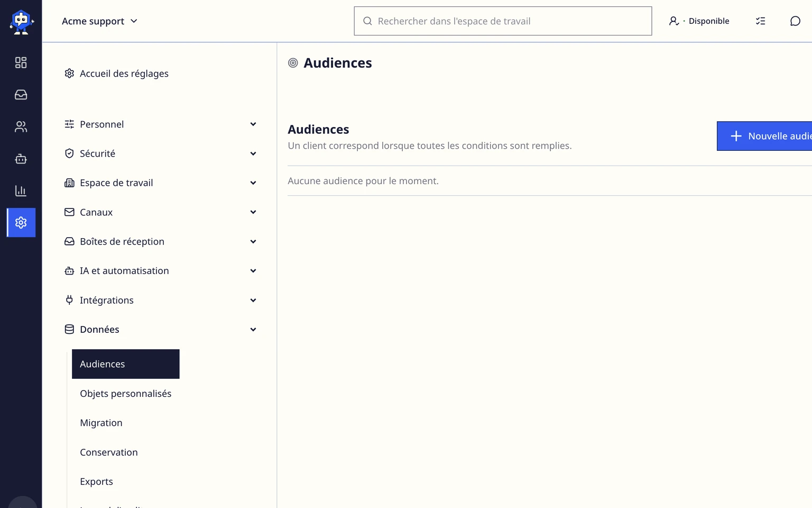This screenshot has width=812, height=508.
Task: Click the Canaux envelope icon
Action: [x=69, y=212]
